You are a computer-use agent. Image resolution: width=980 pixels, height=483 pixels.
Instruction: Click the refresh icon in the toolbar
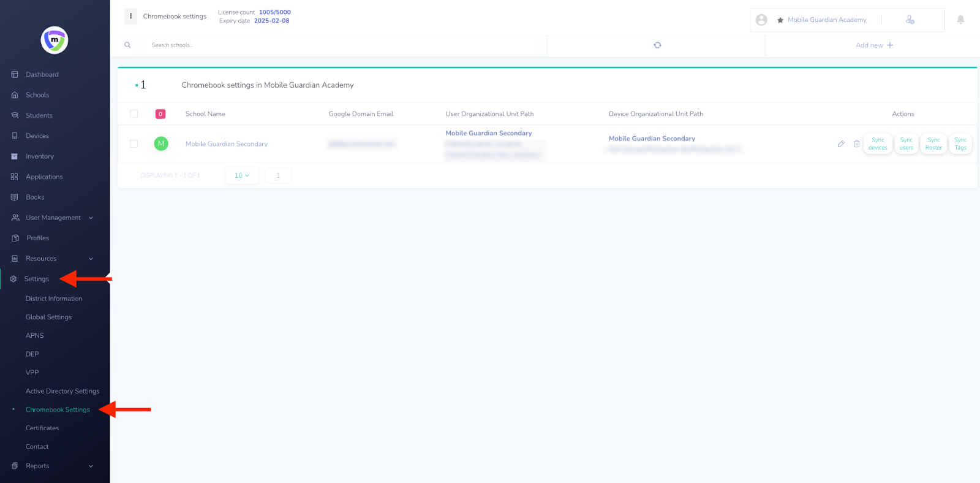tap(657, 45)
